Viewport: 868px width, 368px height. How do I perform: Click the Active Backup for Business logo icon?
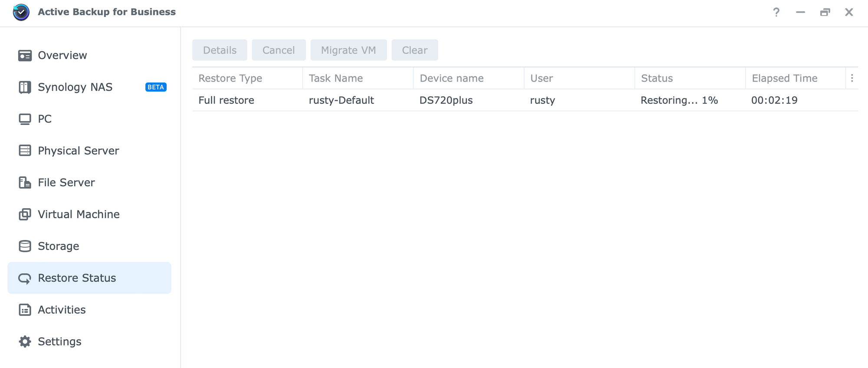[x=21, y=12]
